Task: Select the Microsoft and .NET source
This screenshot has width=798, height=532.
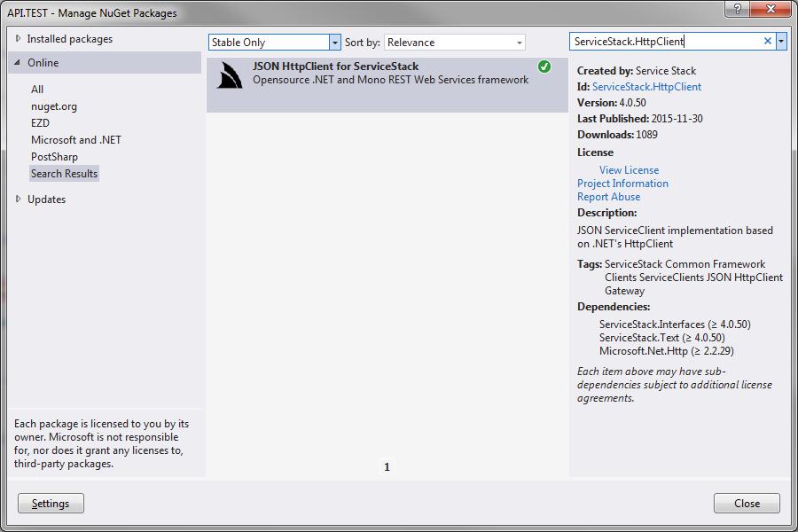Action: [76, 140]
